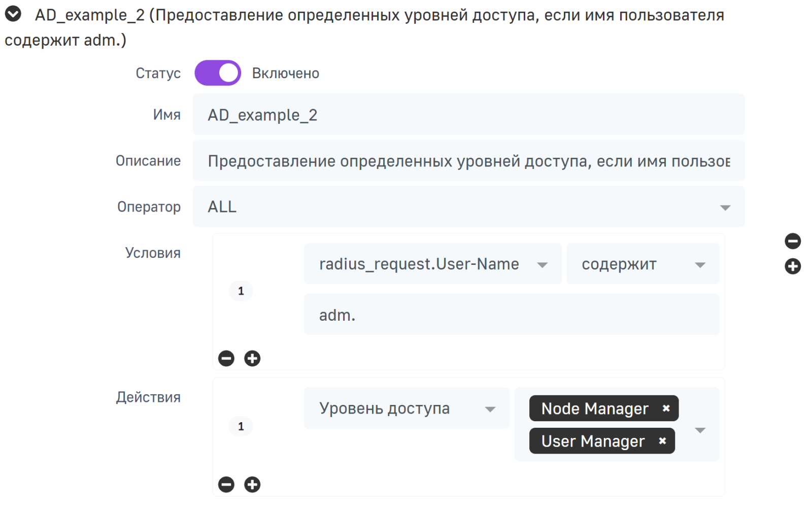Add a new condition with plus icon
The image size is (812, 512).
coord(252,359)
